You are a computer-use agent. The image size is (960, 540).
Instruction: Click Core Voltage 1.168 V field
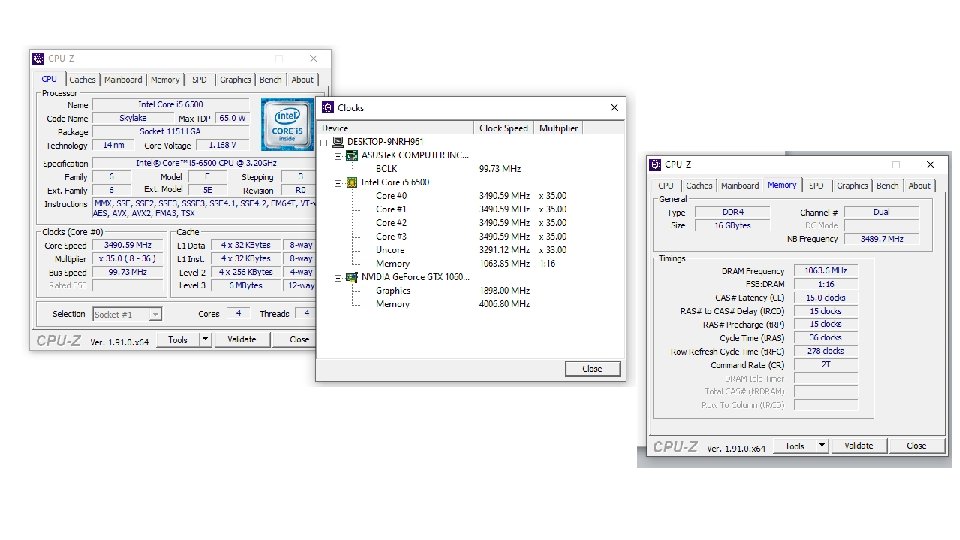222,145
